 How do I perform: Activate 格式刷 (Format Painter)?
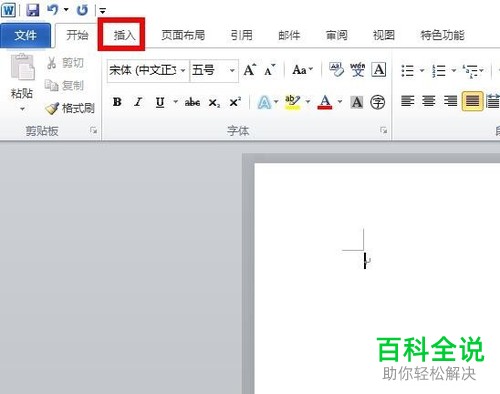pos(70,108)
